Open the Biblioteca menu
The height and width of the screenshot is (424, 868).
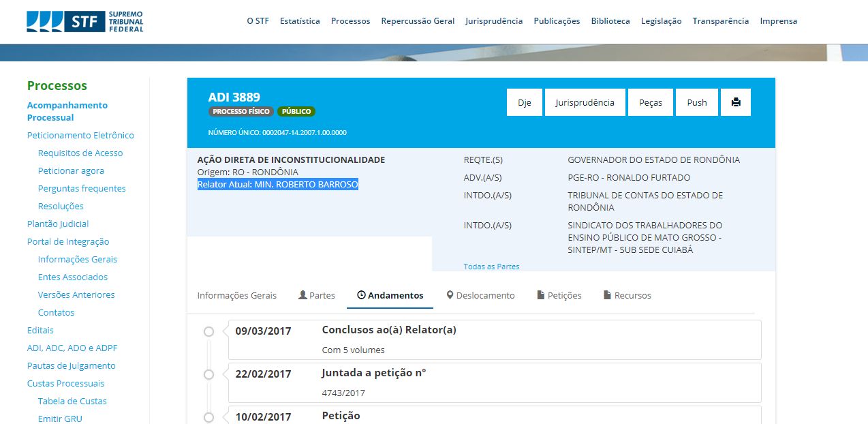click(610, 21)
